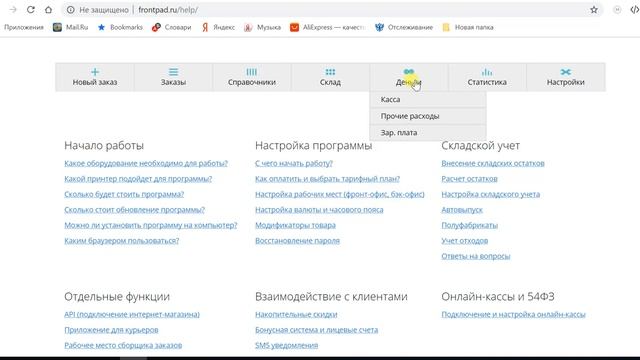Reload the page with refresh icon

(x=31, y=9)
